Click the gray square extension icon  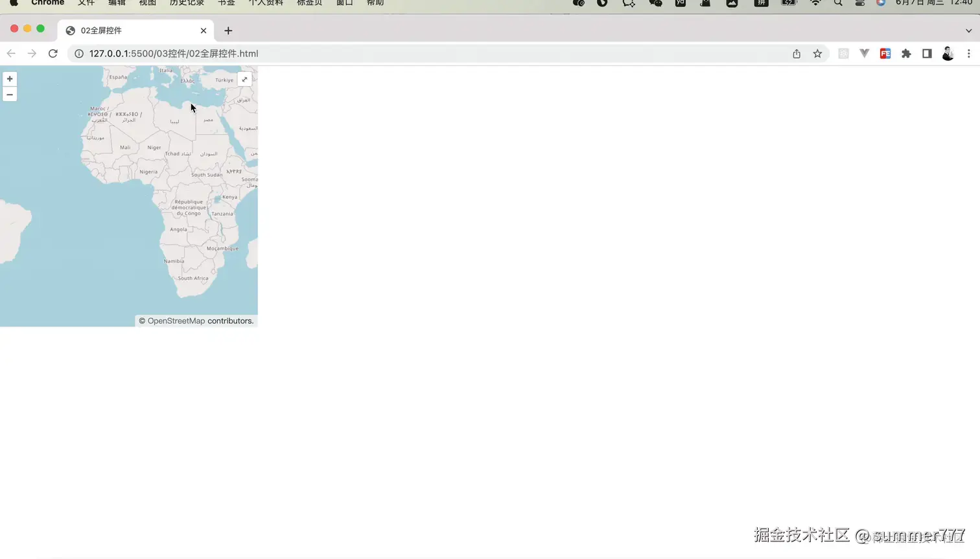[x=843, y=54]
